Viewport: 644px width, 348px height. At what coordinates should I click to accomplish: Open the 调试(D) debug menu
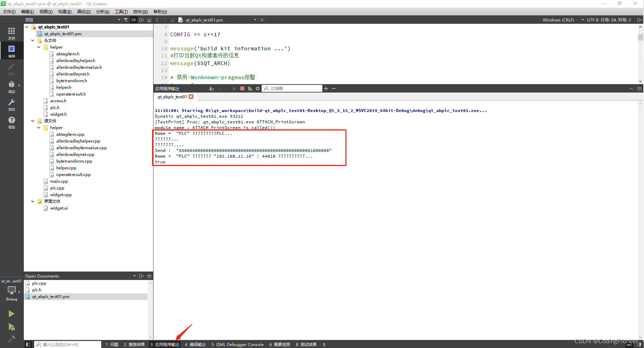pos(84,11)
